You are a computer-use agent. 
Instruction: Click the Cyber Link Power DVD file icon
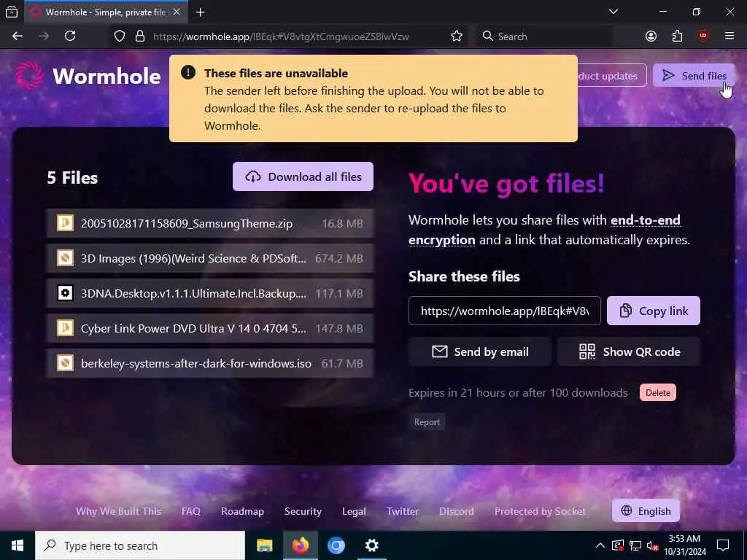[65, 328]
